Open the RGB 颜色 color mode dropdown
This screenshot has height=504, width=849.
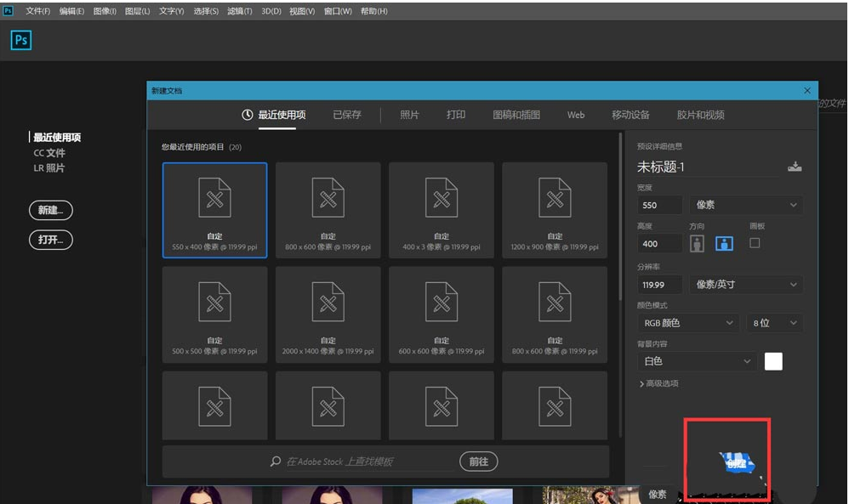click(687, 323)
